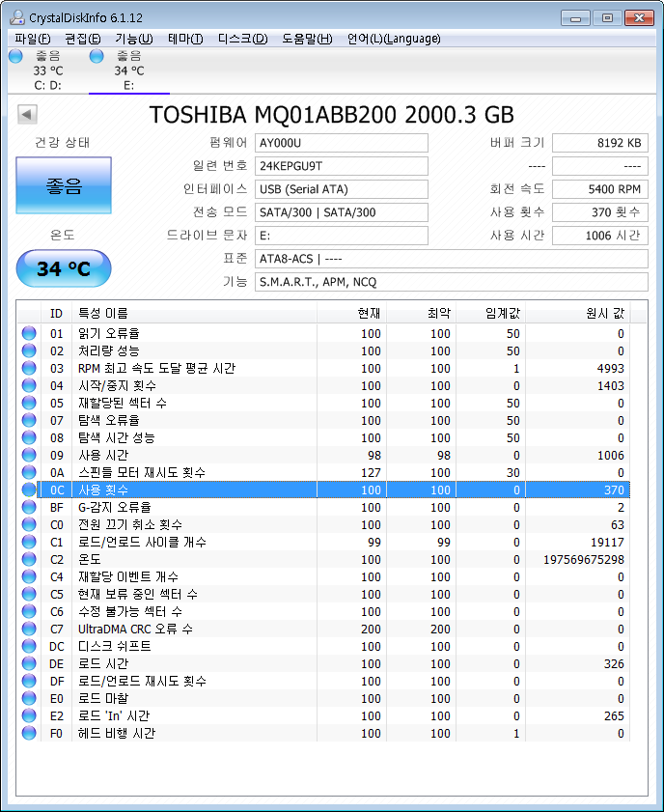Click status circle for 온도 attribute row
This screenshot has height=812, width=664.
[x=29, y=560]
